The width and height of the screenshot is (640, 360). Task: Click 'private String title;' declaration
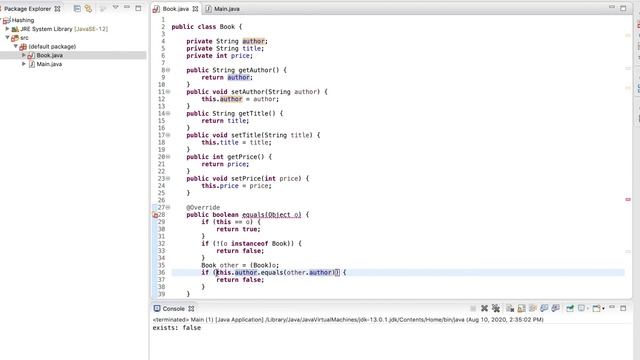point(225,49)
